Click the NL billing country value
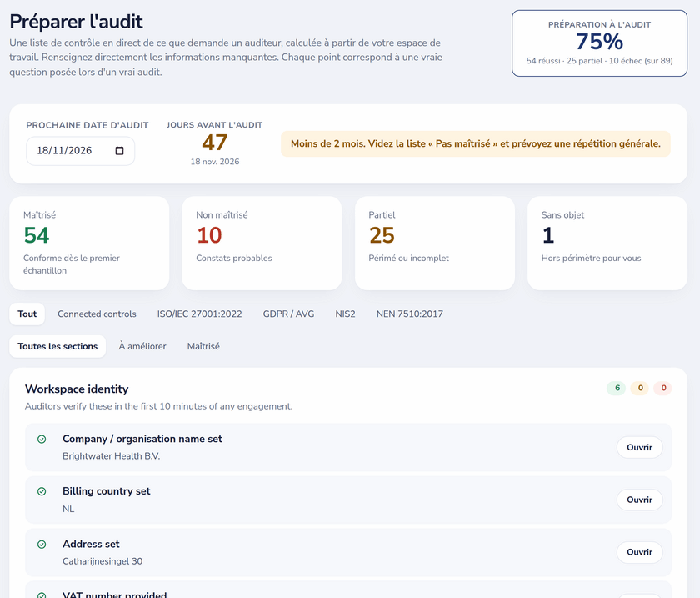700x598 pixels. tap(68, 509)
